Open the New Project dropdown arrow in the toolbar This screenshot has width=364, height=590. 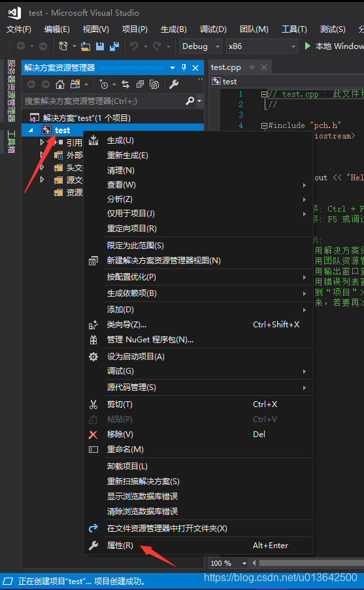tap(74, 46)
